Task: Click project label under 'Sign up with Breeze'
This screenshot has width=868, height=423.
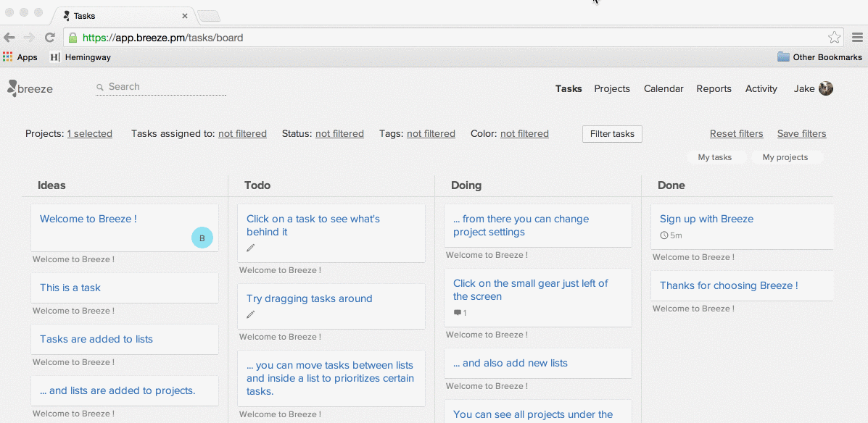Action: click(694, 256)
